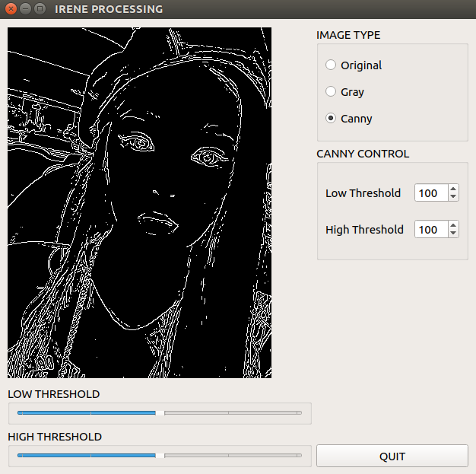
Task: Click the QUIT button
Action: tap(392, 456)
